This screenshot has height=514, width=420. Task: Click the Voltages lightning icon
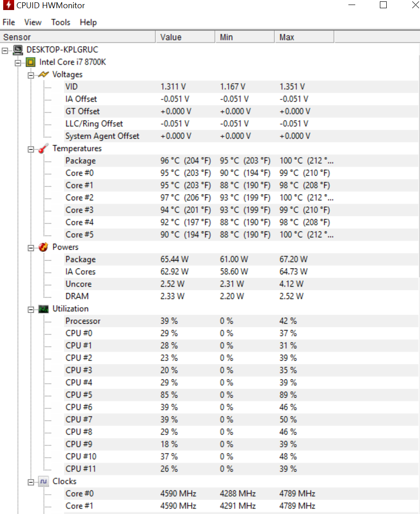pyautogui.click(x=44, y=74)
